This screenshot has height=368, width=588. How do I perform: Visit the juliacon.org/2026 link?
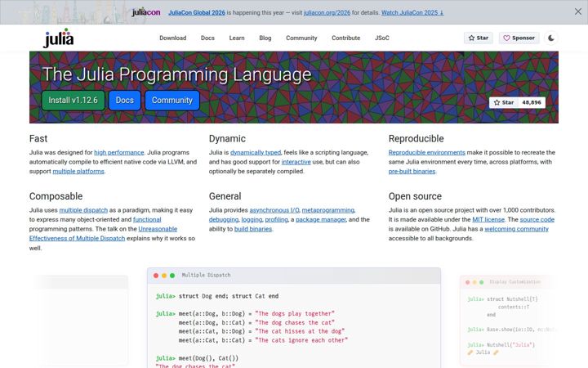327,12
